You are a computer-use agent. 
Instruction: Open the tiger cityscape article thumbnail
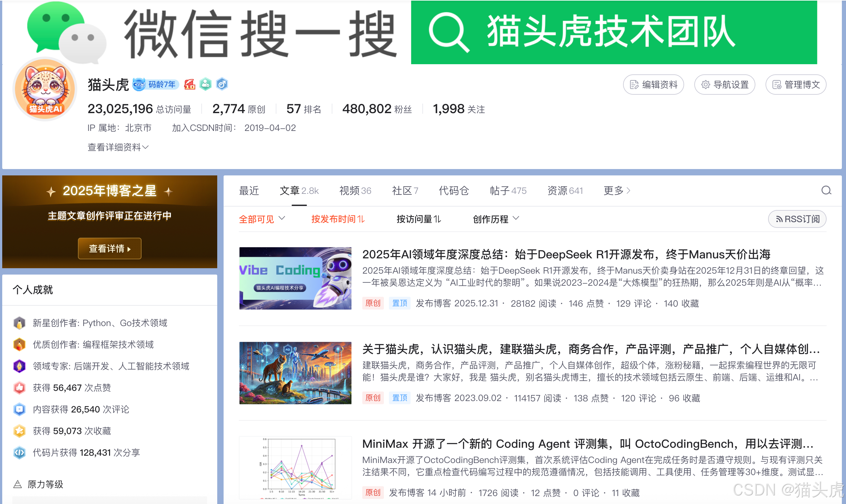[x=295, y=373]
